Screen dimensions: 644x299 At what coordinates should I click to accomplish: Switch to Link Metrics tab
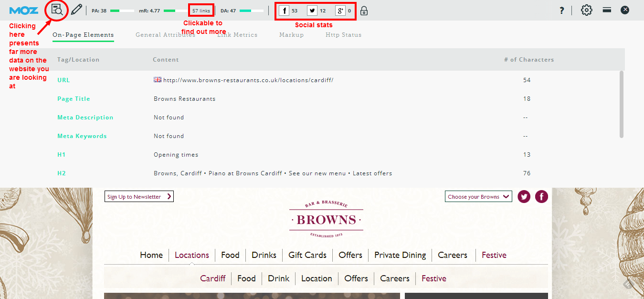237,35
